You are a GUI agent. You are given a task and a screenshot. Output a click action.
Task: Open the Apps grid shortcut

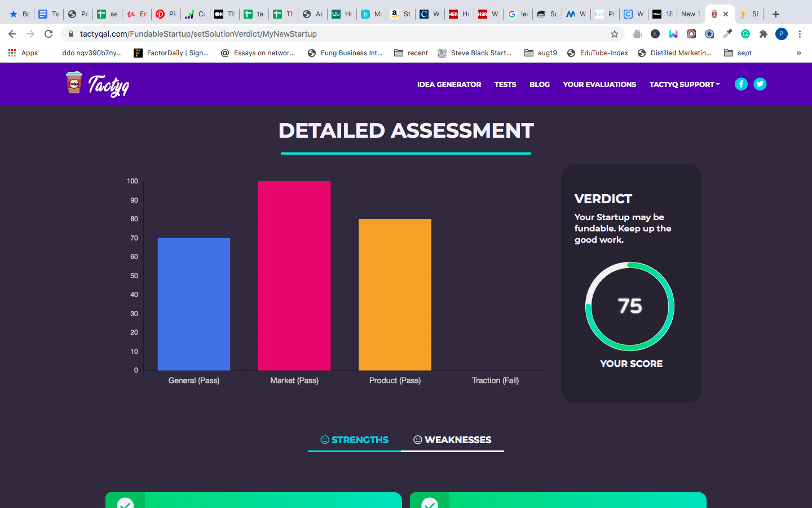(23, 53)
